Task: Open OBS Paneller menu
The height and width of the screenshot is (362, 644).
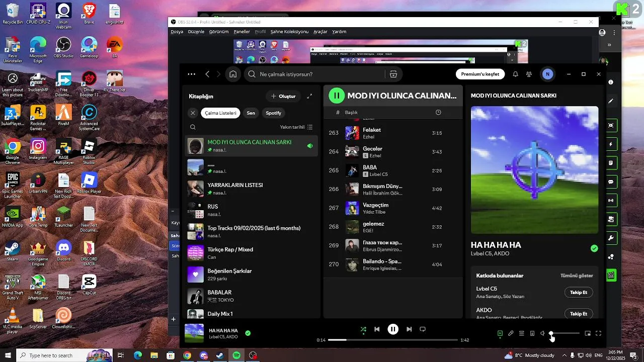Action: coord(242,32)
